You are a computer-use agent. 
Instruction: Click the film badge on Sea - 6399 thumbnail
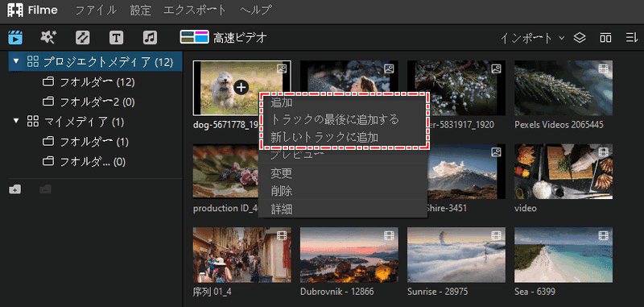(x=603, y=235)
